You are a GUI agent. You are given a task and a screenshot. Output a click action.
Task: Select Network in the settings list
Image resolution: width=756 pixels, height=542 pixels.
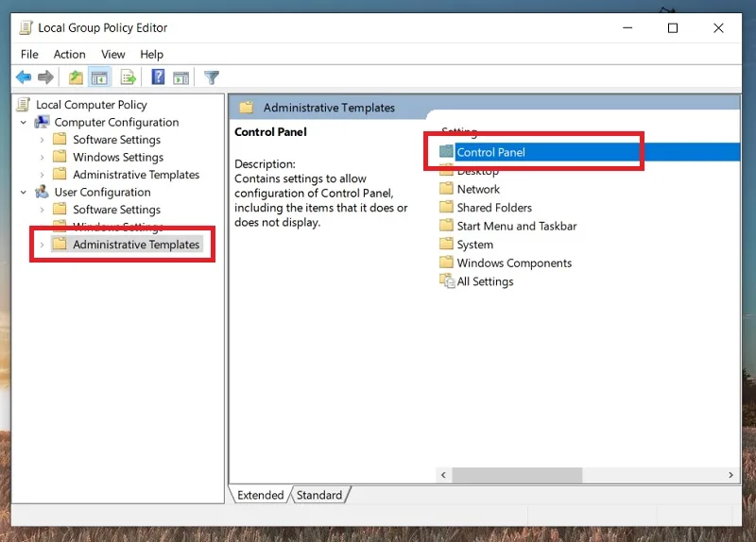click(478, 189)
